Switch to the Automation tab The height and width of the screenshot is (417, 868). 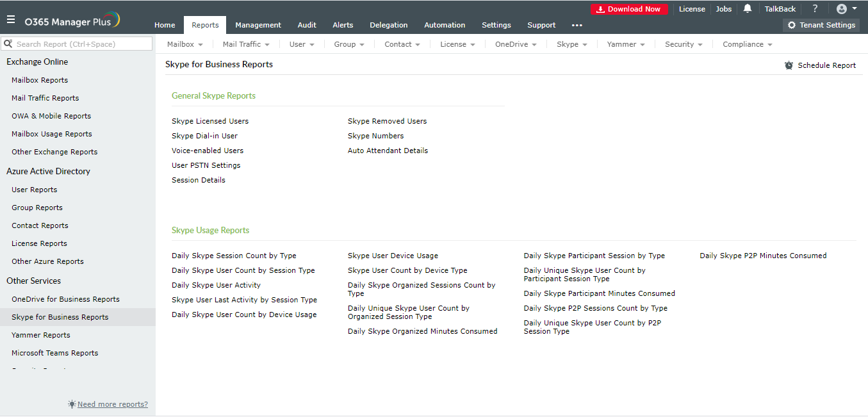click(x=445, y=25)
